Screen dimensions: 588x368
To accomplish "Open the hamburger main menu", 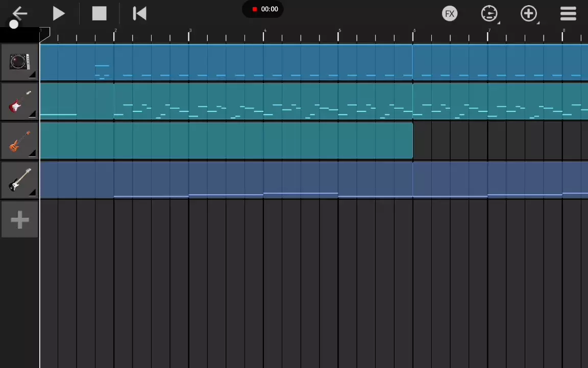I will click(x=568, y=14).
